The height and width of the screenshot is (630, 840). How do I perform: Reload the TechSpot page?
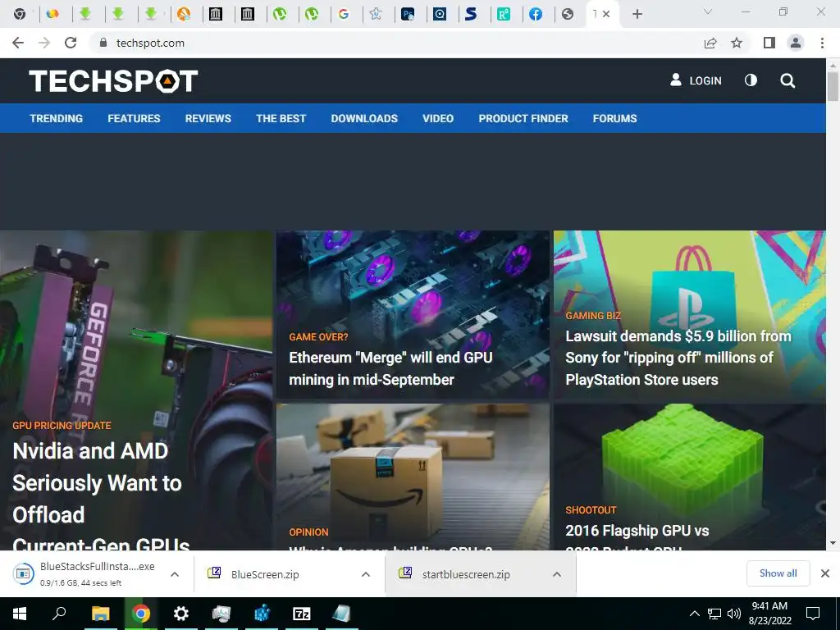click(x=71, y=43)
